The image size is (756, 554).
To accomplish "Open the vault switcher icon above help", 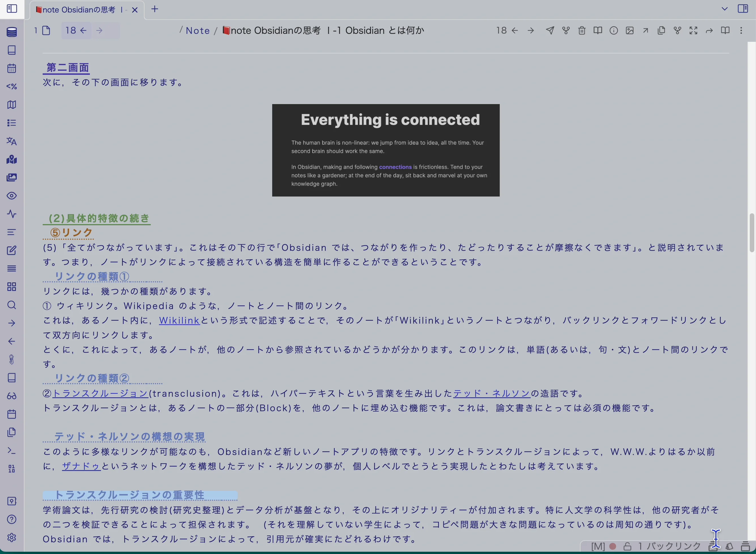I will pos(12,501).
